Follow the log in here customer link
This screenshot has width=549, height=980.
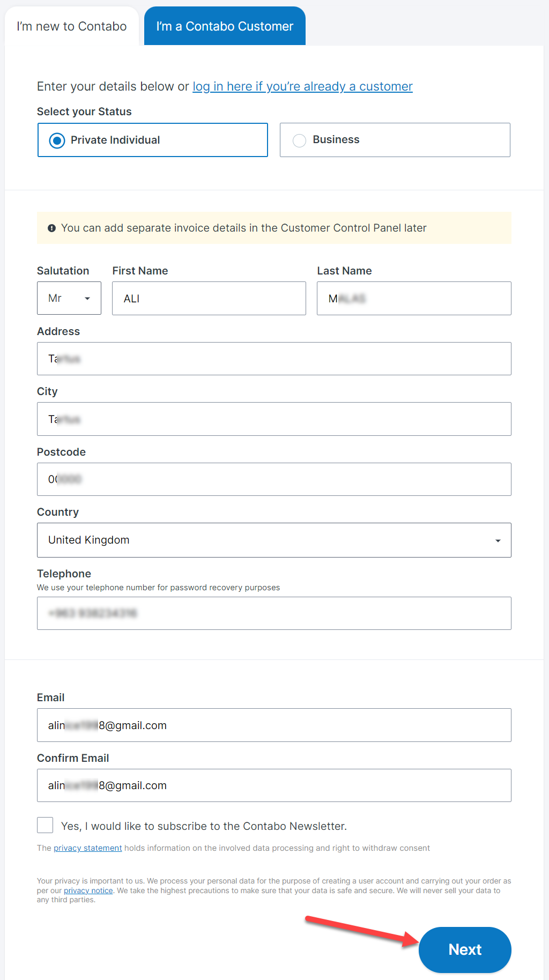(302, 86)
